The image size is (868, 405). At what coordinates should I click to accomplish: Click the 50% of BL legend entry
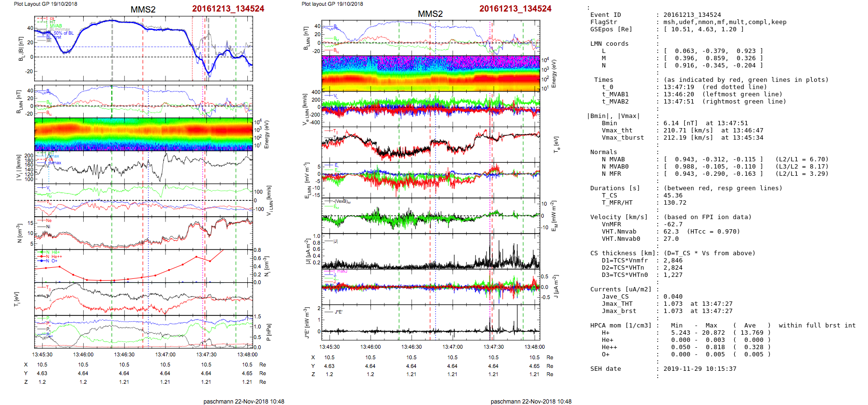(x=64, y=33)
